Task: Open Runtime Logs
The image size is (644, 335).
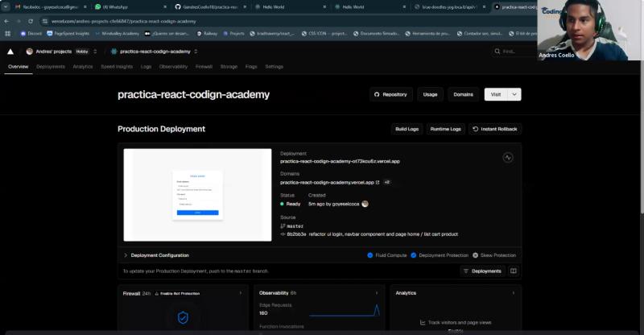Action: (445, 129)
